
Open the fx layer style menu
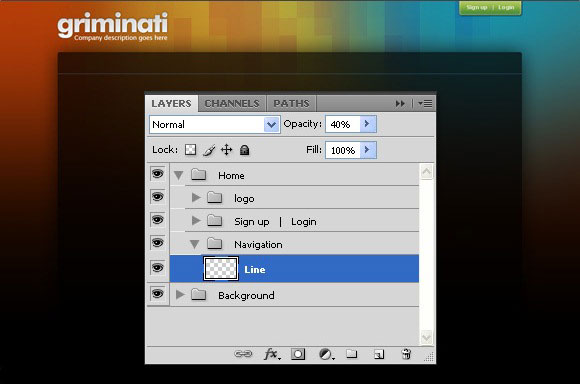[272, 354]
